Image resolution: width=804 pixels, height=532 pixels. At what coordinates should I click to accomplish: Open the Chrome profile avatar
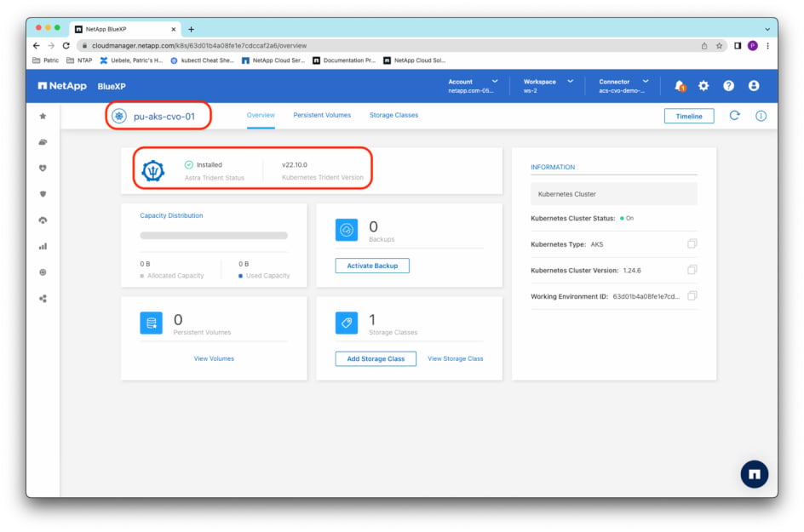point(752,46)
